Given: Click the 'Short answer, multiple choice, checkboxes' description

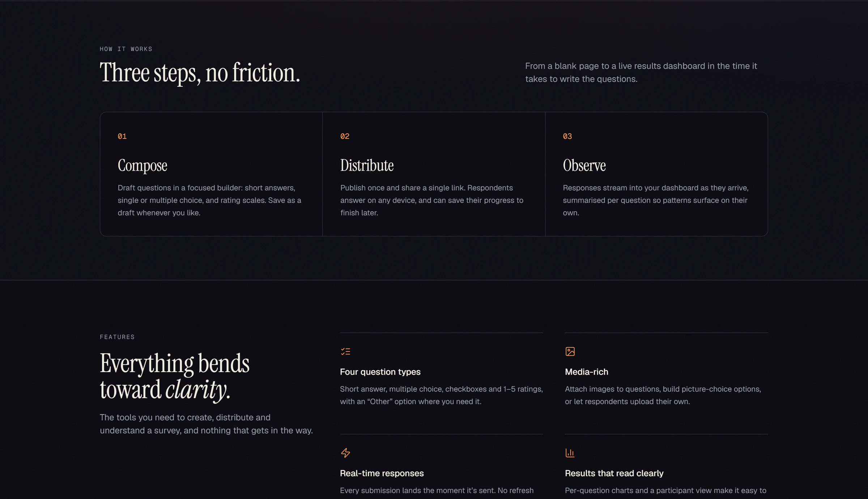Looking at the screenshot, I should coord(441,395).
